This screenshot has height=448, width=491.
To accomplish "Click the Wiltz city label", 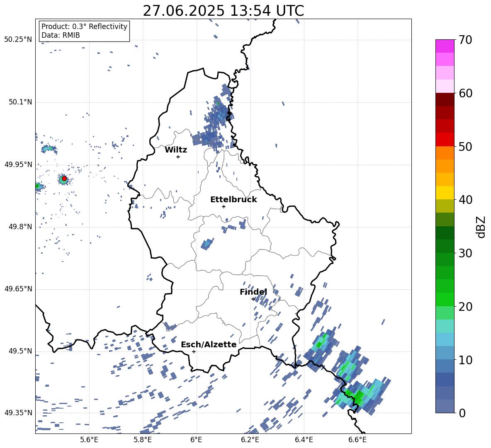I will 176,150.
